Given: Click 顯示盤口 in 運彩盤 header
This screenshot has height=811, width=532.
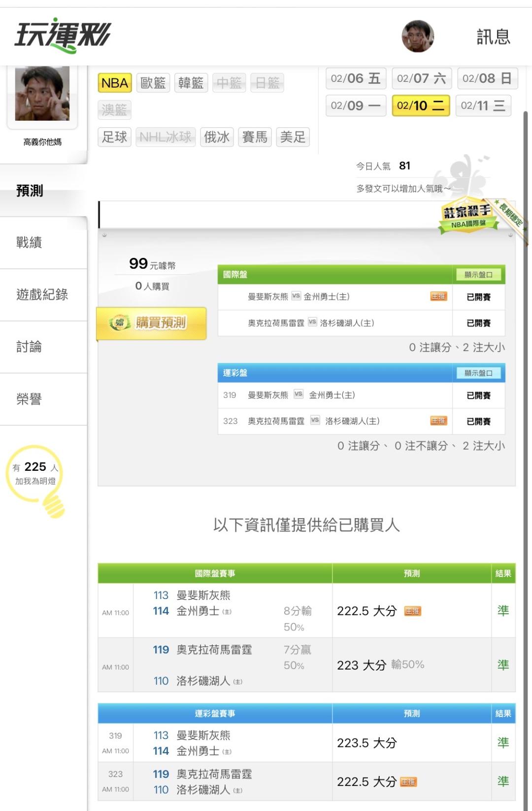Looking at the screenshot, I should pos(478,373).
